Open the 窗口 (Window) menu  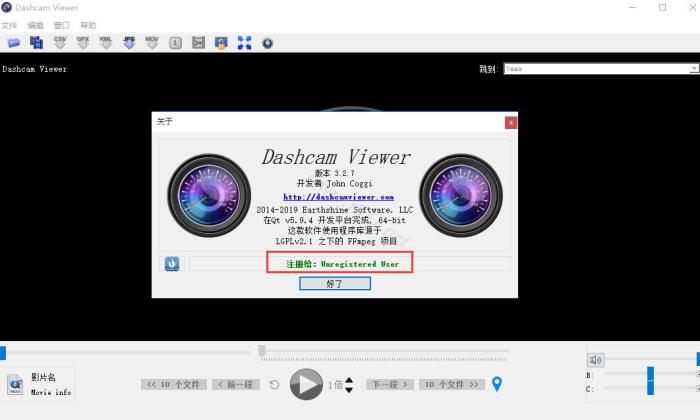(62, 25)
